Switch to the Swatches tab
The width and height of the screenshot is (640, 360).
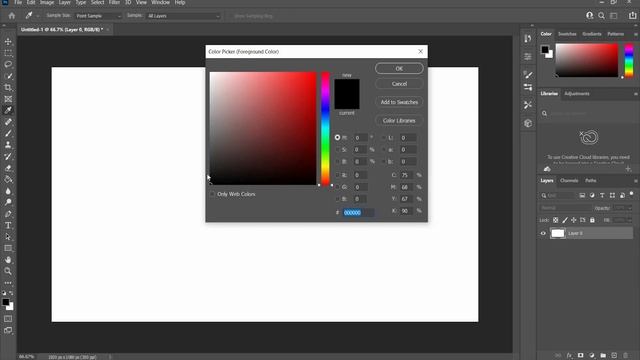567,34
